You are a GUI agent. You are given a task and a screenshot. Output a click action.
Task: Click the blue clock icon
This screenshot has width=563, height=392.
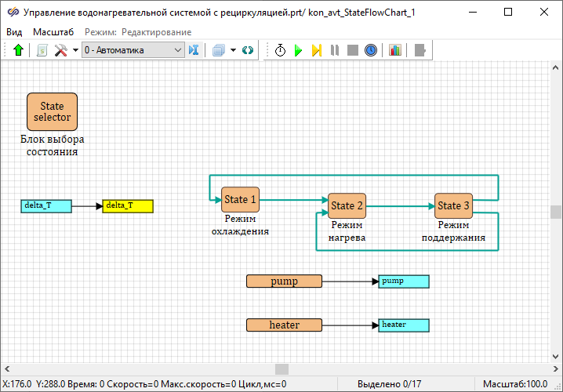click(x=370, y=50)
